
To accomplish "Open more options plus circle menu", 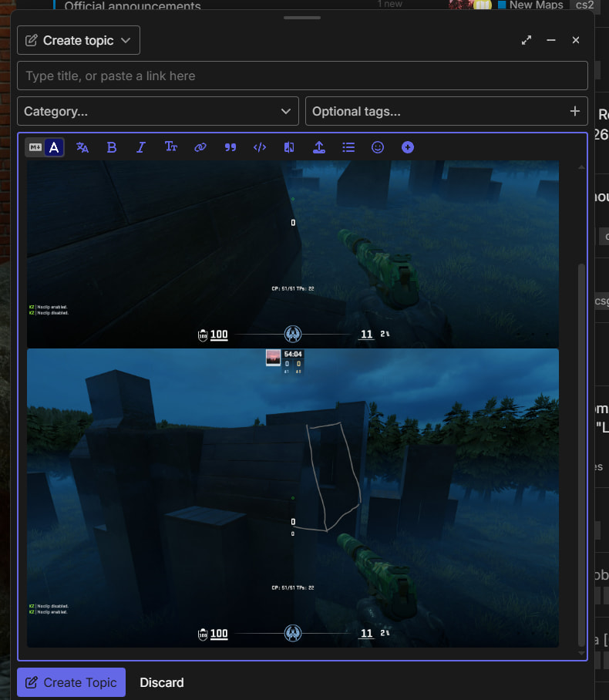I will [x=408, y=147].
